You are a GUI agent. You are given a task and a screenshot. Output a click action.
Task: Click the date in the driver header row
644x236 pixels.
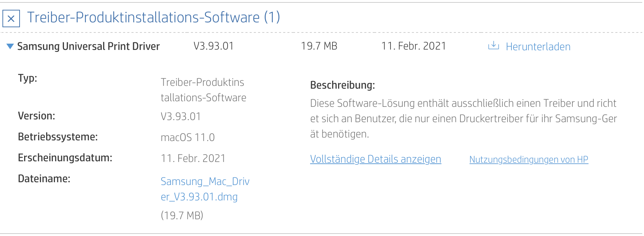pos(413,46)
